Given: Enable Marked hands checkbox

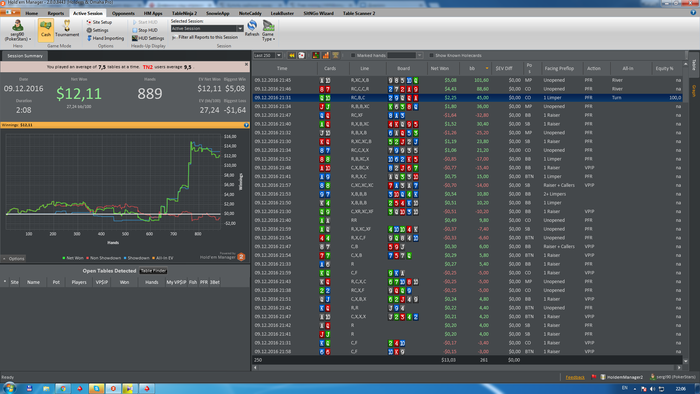Looking at the screenshot, I should click(x=353, y=55).
